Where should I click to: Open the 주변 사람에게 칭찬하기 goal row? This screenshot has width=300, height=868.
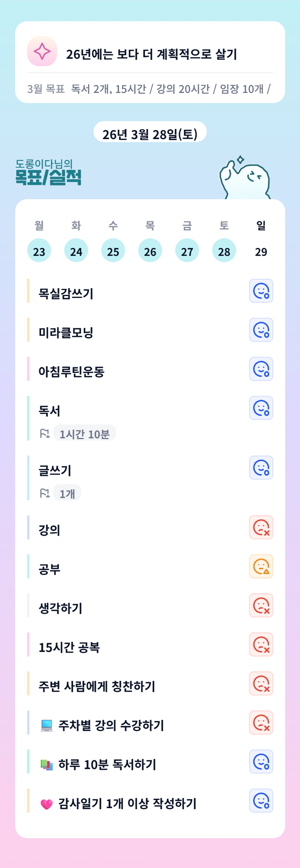(97, 686)
